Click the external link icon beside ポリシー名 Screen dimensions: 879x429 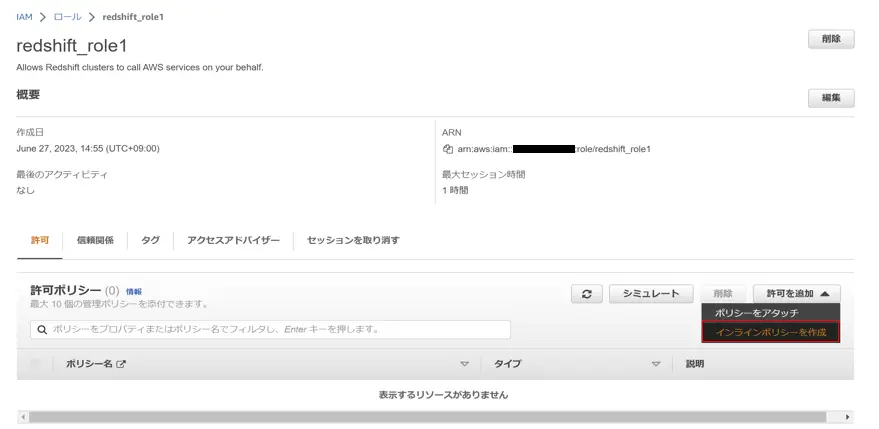(x=121, y=364)
